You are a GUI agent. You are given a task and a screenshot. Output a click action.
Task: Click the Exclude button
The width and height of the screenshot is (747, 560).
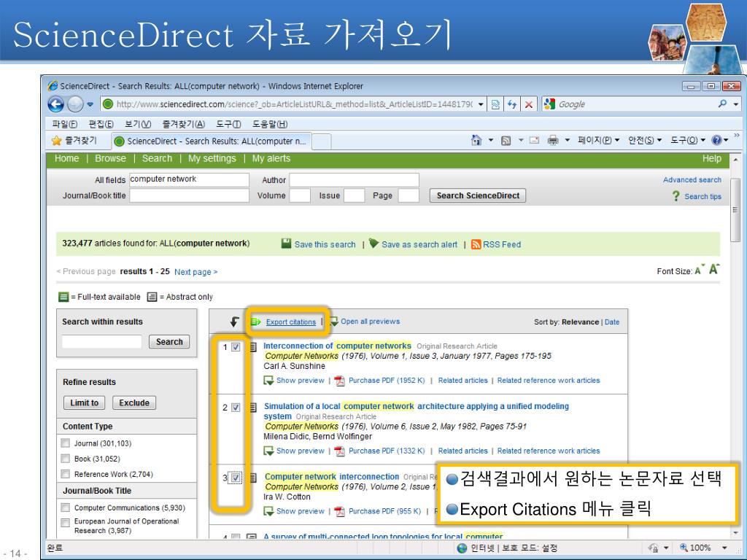134,402
